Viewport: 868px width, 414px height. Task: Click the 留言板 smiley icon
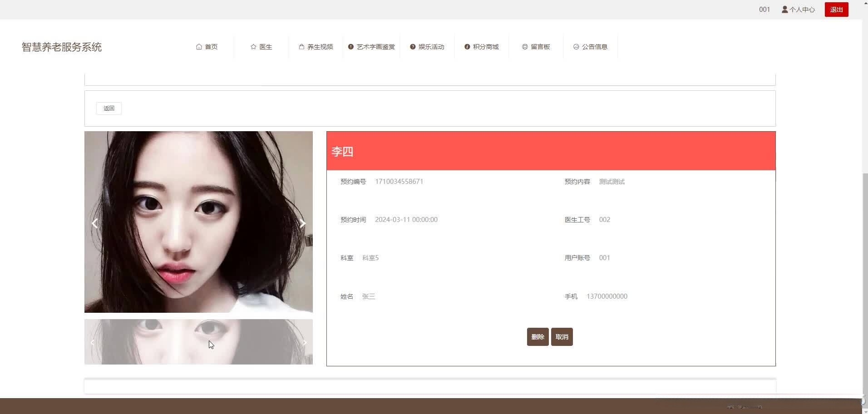pyautogui.click(x=524, y=46)
